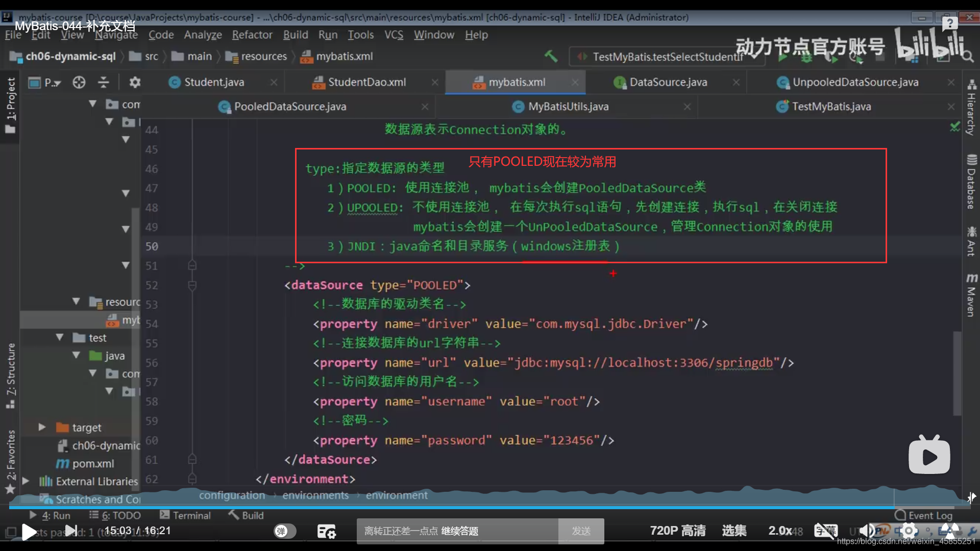Open the Terminal tool window

(185, 515)
